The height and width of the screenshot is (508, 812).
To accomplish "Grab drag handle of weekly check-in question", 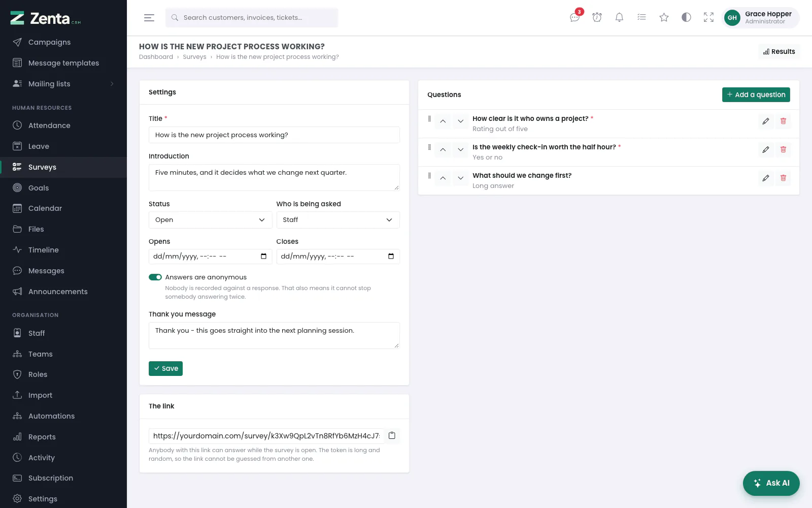I will (x=429, y=147).
